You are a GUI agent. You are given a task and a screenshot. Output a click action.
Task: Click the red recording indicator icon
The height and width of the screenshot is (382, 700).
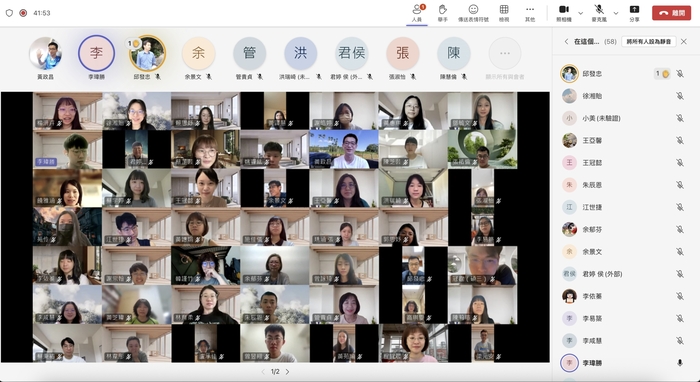point(23,13)
